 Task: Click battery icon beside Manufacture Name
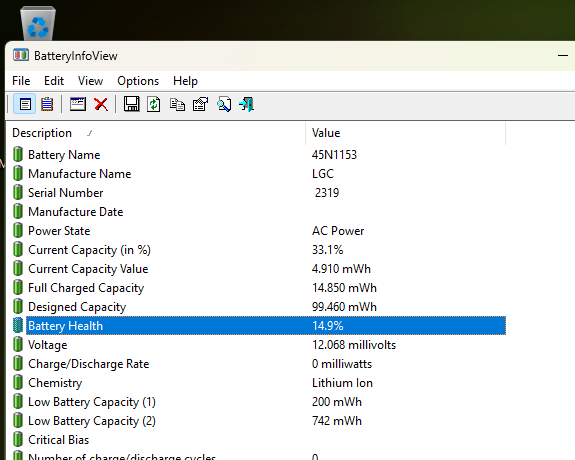[18, 174]
